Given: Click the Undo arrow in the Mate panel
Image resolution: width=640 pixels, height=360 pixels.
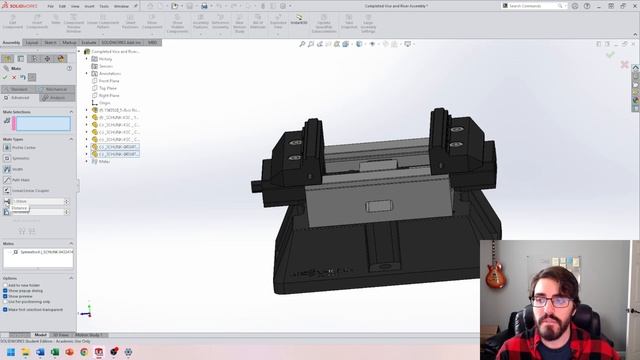Looking at the screenshot, I should (23, 77).
